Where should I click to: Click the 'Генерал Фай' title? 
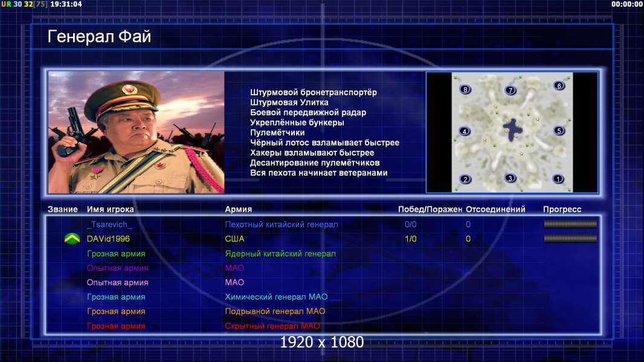coord(100,36)
